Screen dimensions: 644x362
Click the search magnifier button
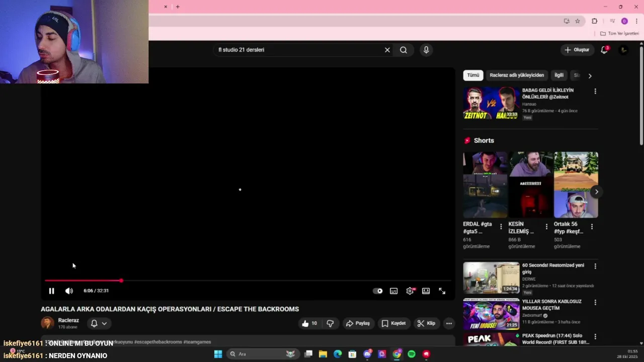[x=404, y=50]
